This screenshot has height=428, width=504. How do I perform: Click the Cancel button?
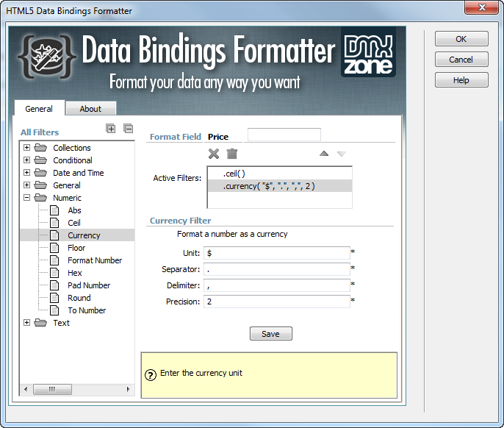click(461, 60)
